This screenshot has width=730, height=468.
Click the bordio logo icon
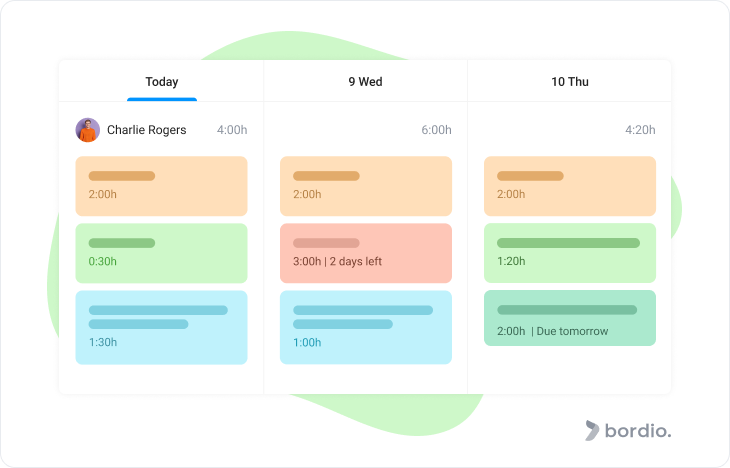592,430
